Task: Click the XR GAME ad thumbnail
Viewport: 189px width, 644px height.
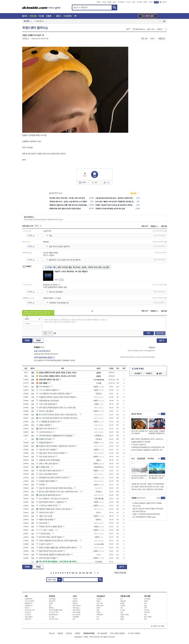Action: pyautogui.click(x=48, y=276)
